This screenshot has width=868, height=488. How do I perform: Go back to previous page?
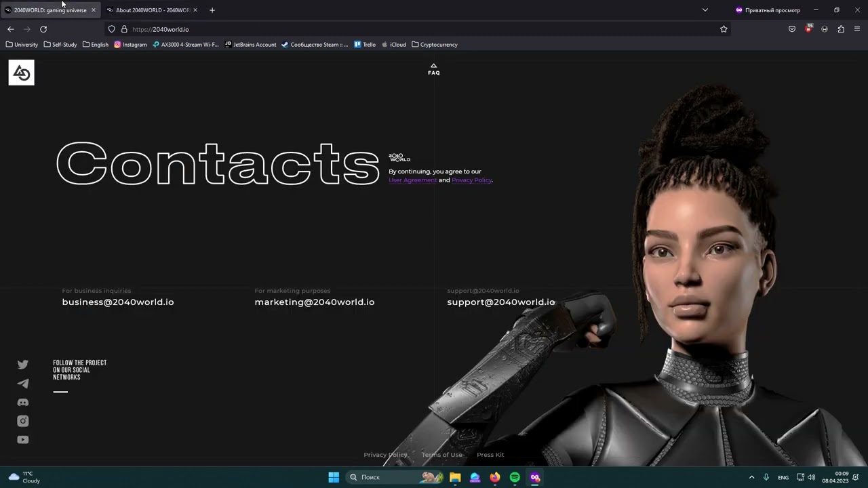pos(10,29)
